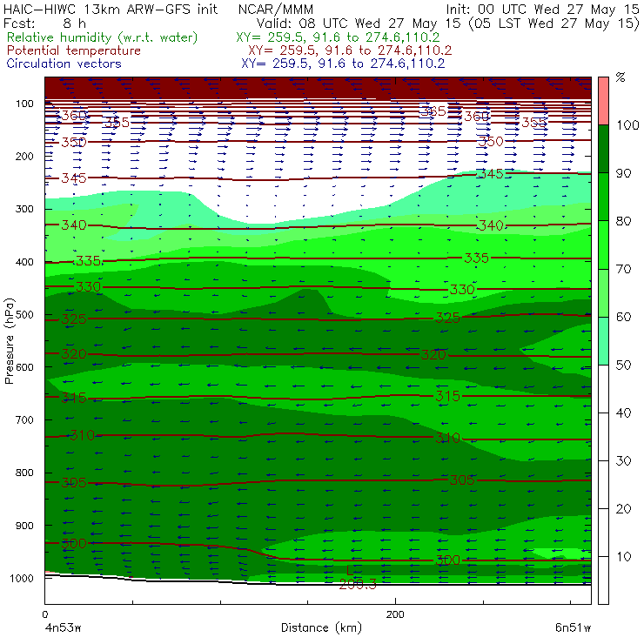Pick the 70–80% bright green colorbar segment
The height and width of the screenshot is (644, 644).
coord(603,245)
